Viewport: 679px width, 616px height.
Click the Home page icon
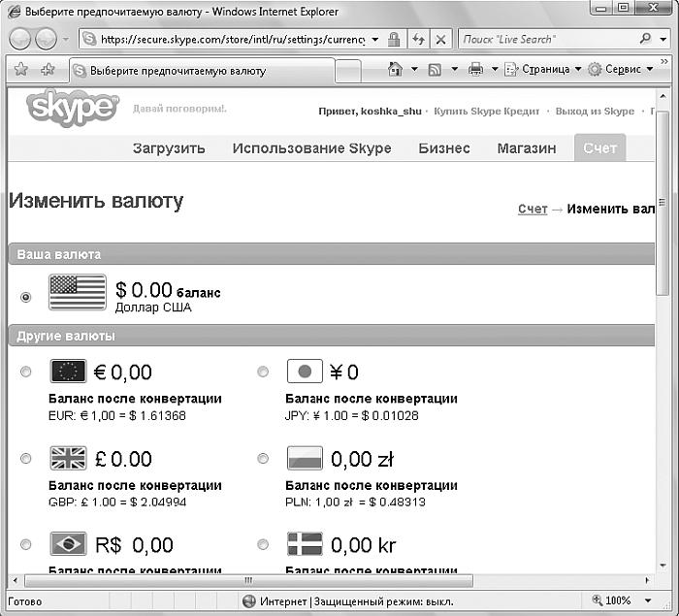tap(395, 70)
